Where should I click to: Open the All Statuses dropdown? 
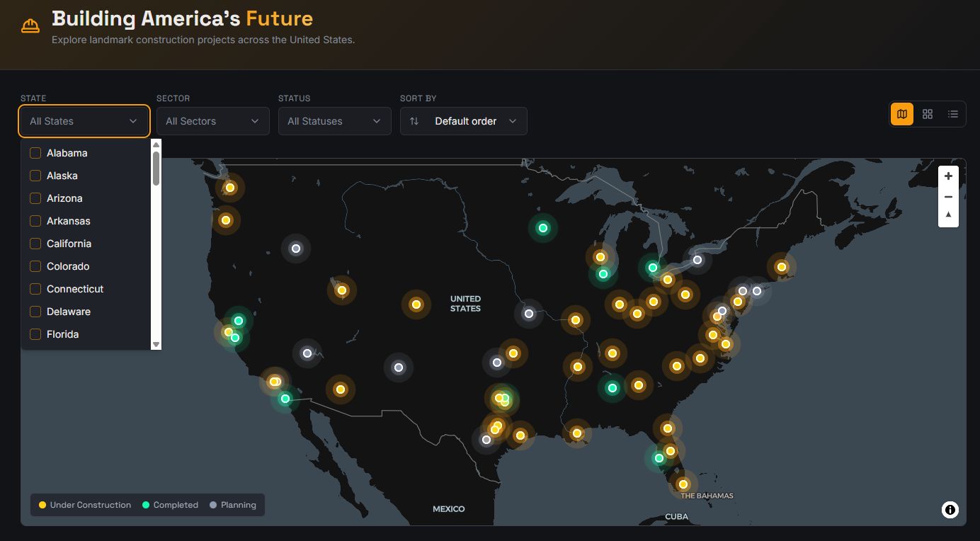tap(334, 121)
